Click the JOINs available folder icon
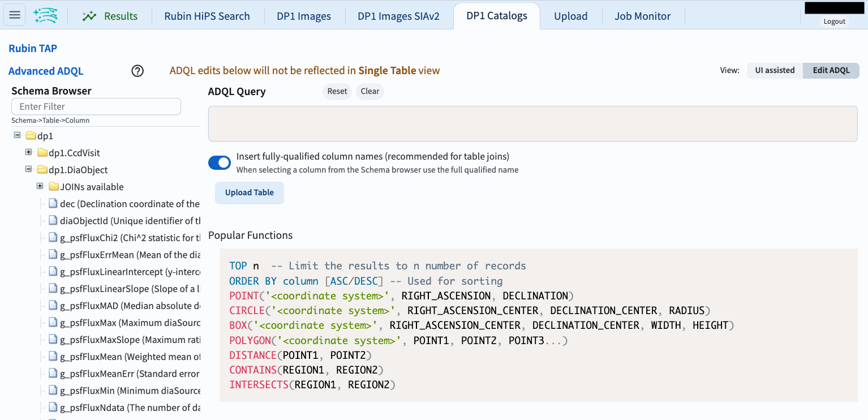 click(53, 187)
